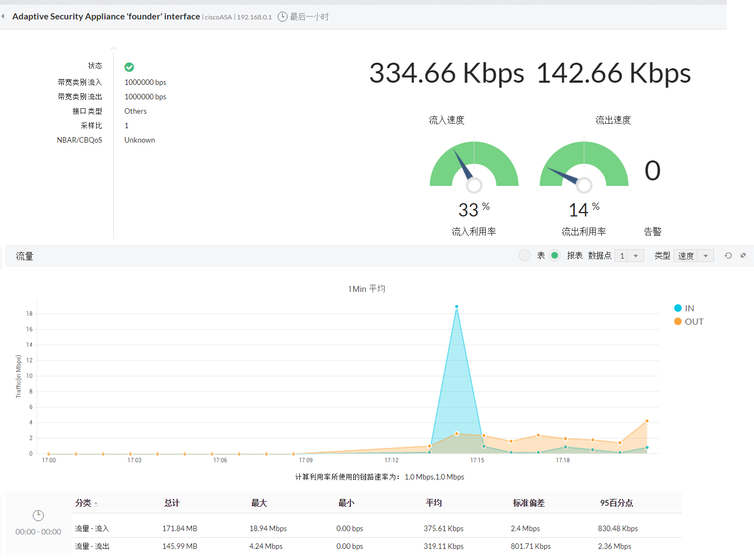Click the 17:15 time axis label

[x=477, y=460]
